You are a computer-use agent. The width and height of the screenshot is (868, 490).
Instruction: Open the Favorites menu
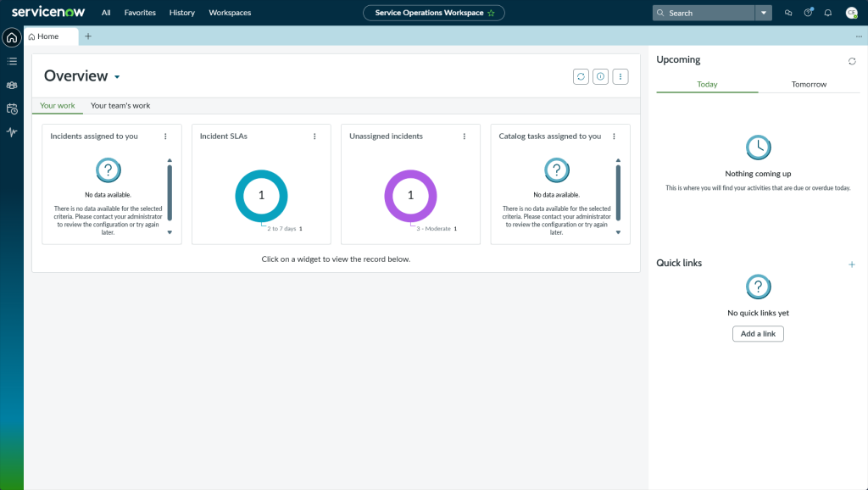pyautogui.click(x=139, y=13)
